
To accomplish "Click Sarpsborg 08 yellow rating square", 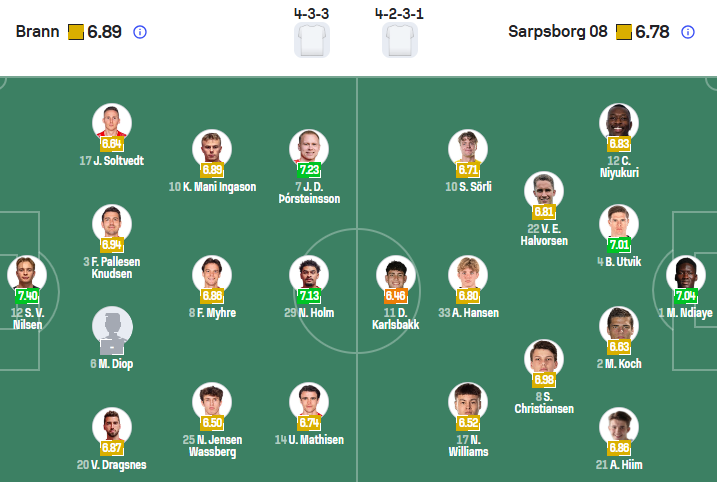I will 624,32.
